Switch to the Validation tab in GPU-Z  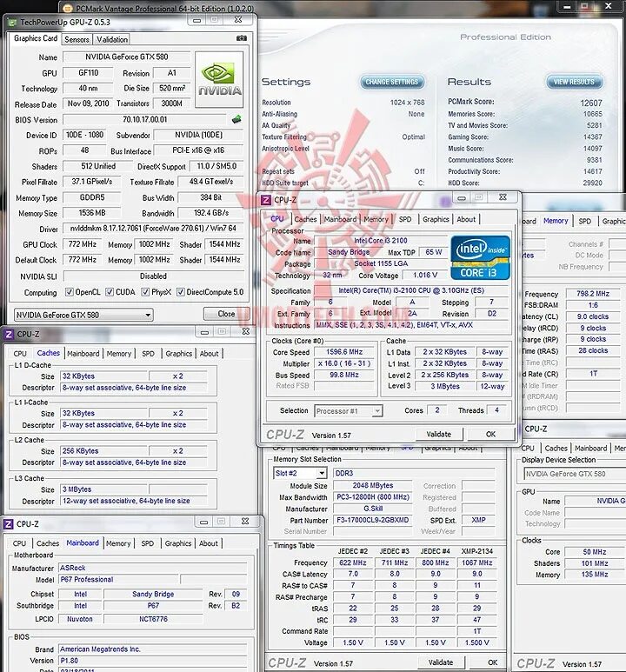click(112, 39)
